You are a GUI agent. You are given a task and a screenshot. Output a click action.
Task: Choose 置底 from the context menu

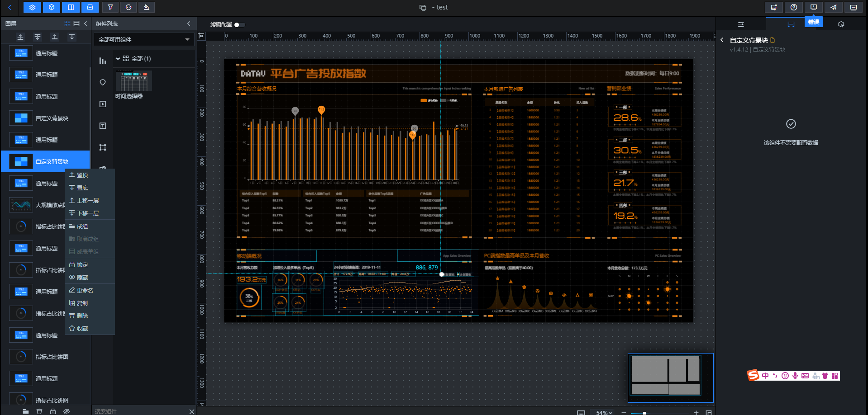[x=90, y=188]
